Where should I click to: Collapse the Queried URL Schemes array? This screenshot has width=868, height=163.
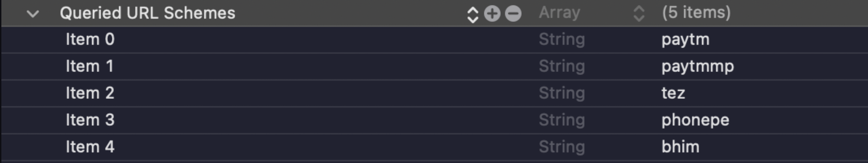(x=33, y=14)
